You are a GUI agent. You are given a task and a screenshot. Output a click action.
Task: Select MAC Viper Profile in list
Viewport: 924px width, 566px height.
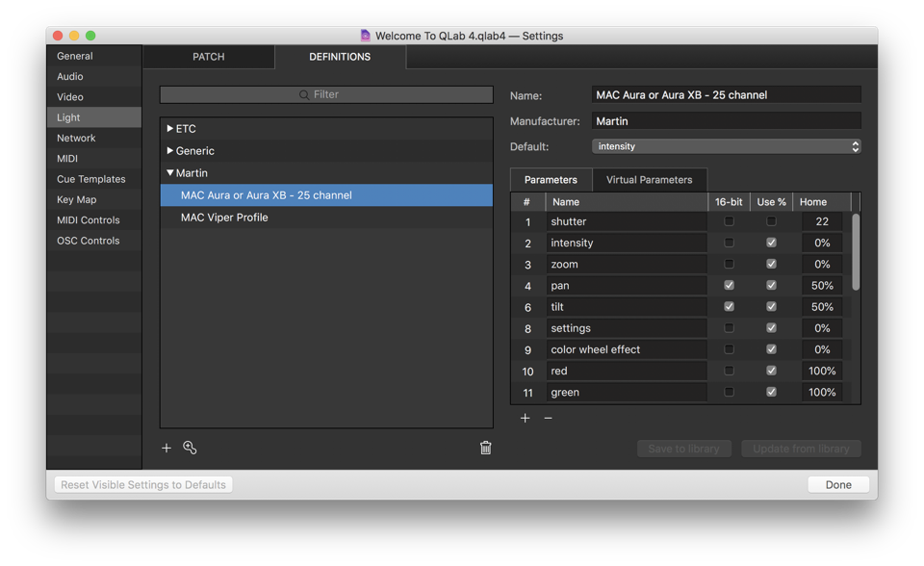224,218
